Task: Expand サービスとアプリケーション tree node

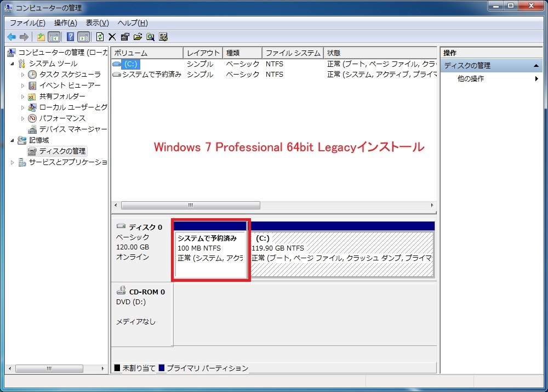Action: (12, 162)
